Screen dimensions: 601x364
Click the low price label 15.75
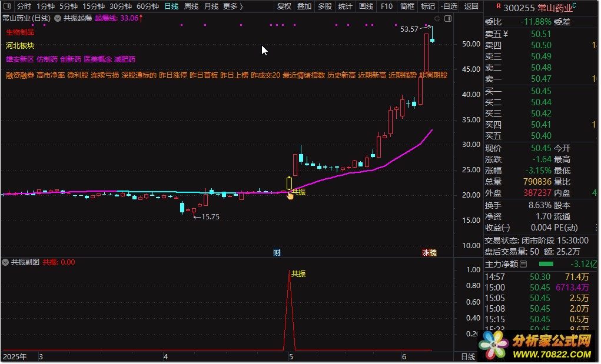point(210,216)
